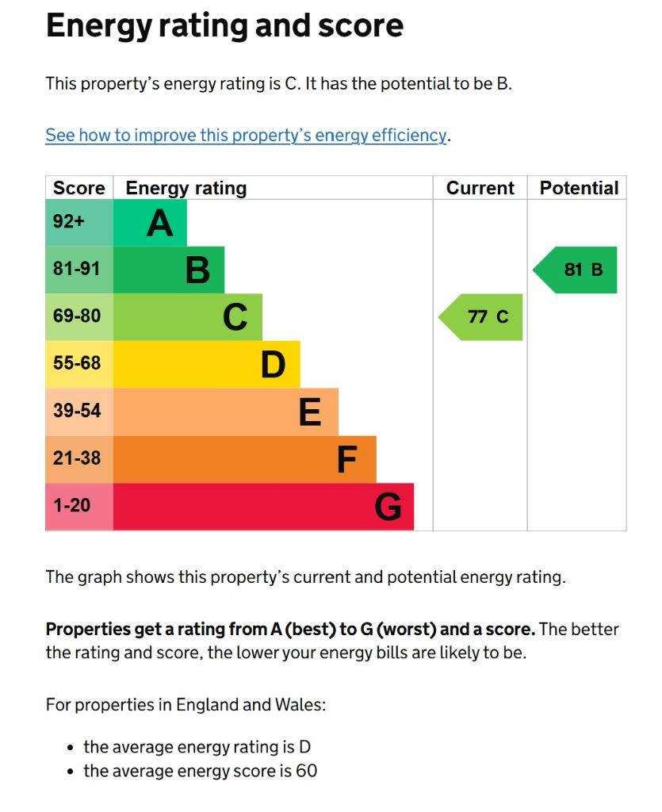Click the current 77 C arrow marker
This screenshot has width=662, height=812.
(480, 317)
